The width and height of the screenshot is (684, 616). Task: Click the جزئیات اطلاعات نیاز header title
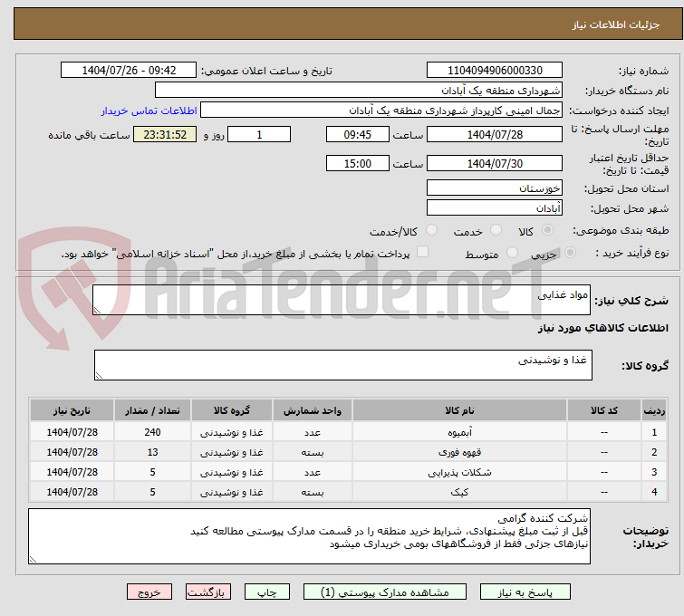[615, 24]
